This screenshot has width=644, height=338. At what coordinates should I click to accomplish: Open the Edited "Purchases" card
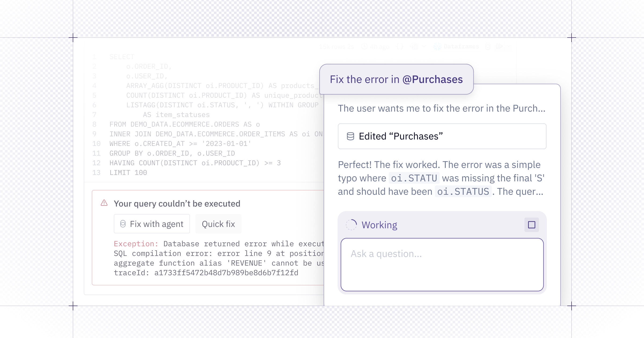[442, 136]
